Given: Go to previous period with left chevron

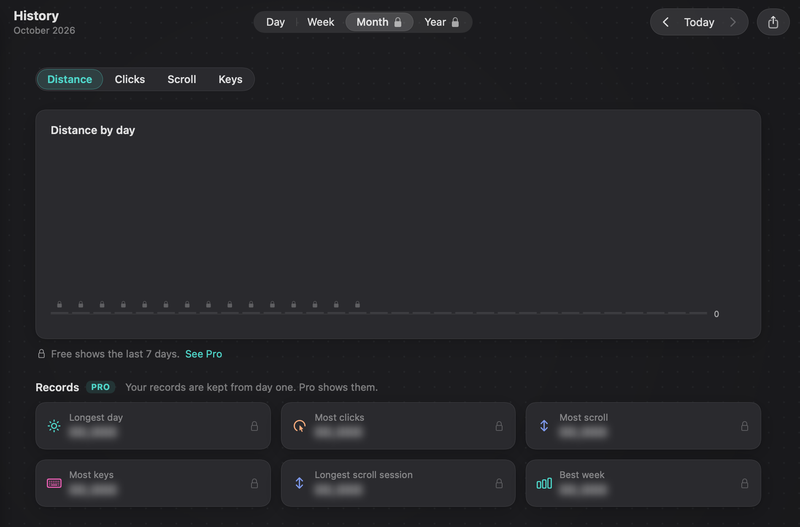Looking at the screenshot, I should 665,22.
